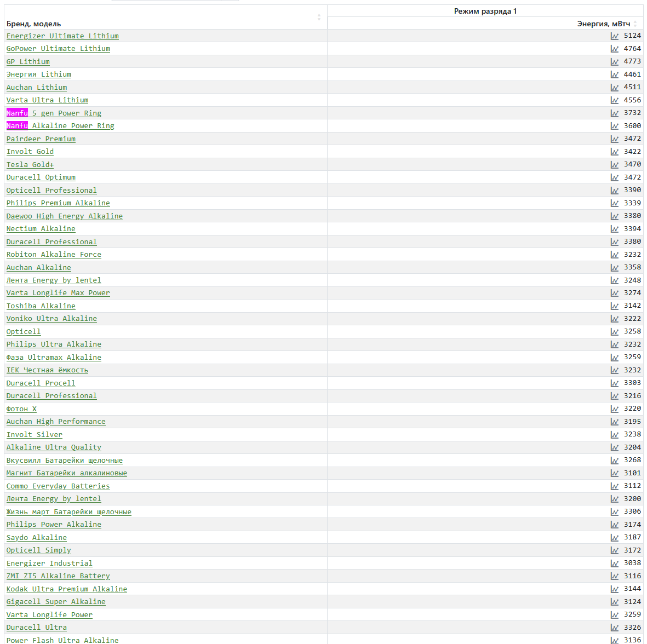Select energy value 3303

click(632, 383)
